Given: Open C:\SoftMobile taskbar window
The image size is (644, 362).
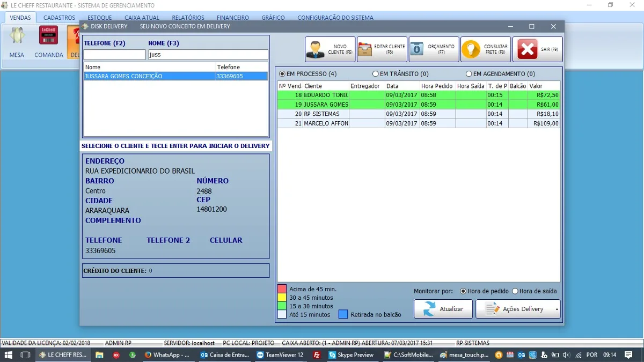Looking at the screenshot, I should pyautogui.click(x=409, y=355).
